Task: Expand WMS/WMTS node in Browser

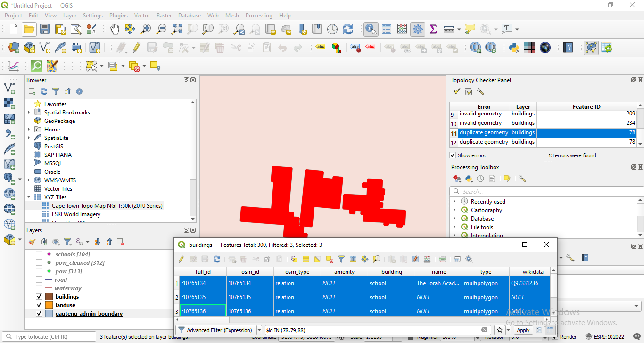Action: point(29,180)
